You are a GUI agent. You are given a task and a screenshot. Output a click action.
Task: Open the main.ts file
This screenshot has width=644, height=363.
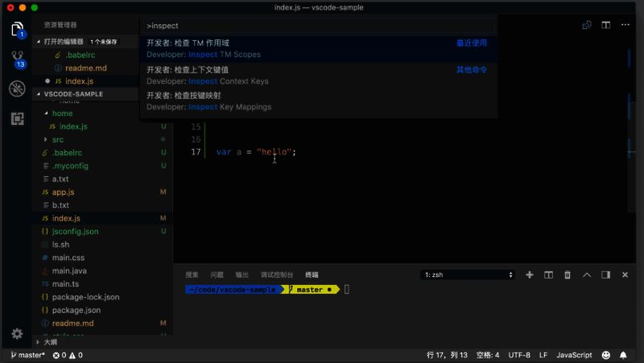[x=65, y=284]
